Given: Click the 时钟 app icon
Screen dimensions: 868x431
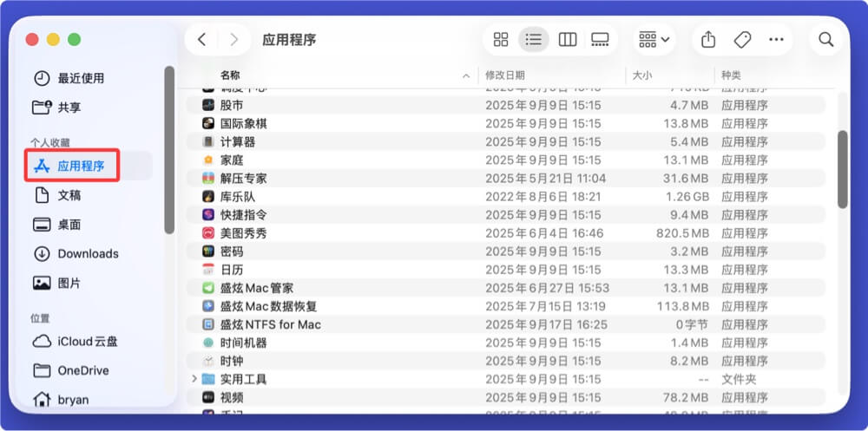Looking at the screenshot, I should pos(208,361).
